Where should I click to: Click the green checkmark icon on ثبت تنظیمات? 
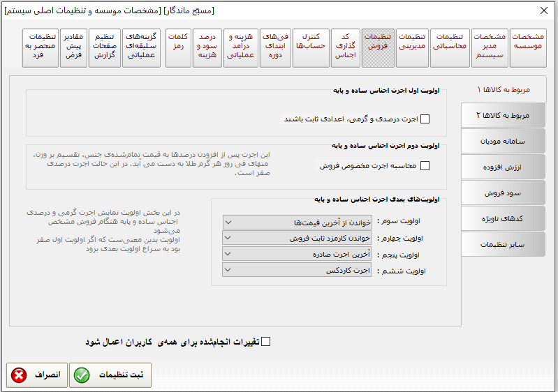pyautogui.click(x=82, y=375)
